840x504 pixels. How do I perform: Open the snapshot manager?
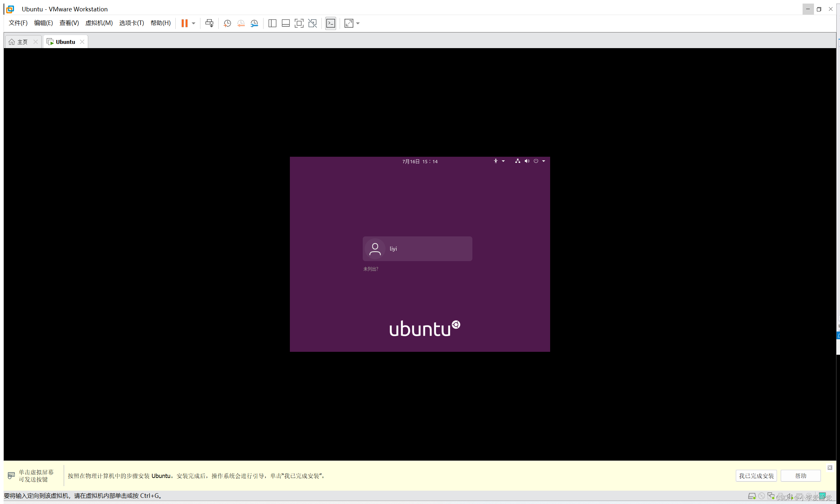(x=254, y=23)
